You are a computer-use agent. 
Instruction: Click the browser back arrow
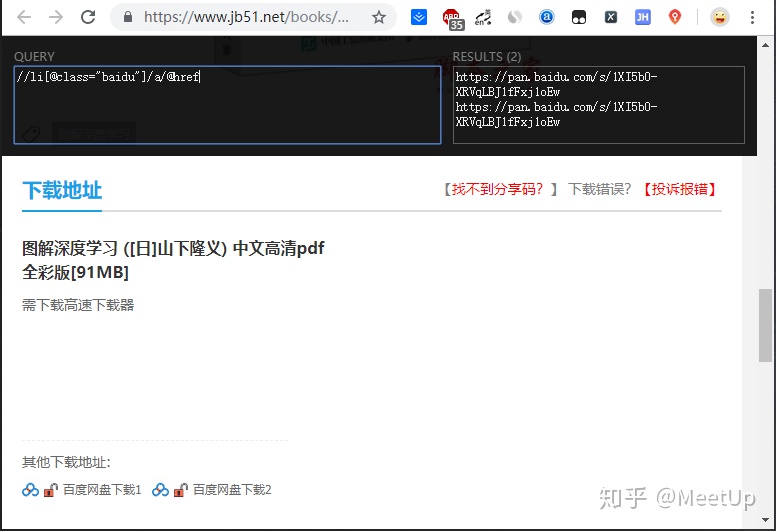[x=24, y=17]
